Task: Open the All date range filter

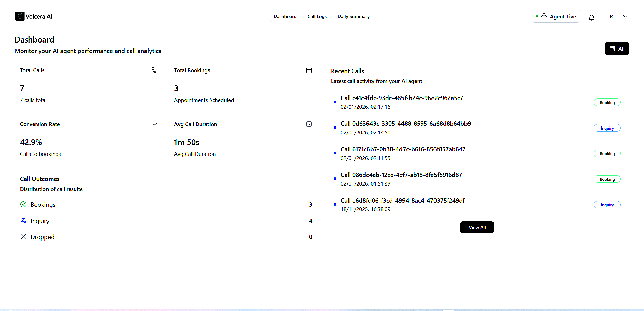Action: (616, 49)
